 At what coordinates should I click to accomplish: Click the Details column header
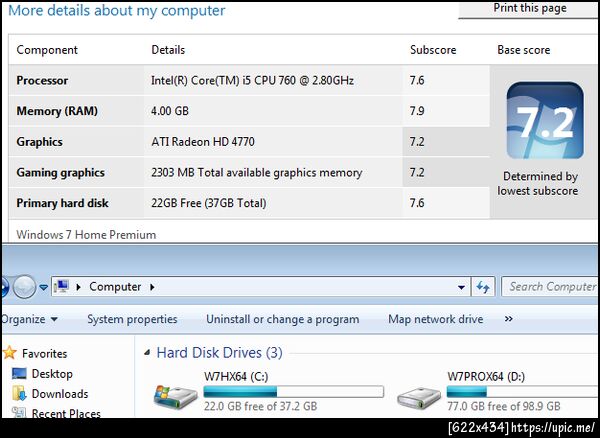coord(168,50)
